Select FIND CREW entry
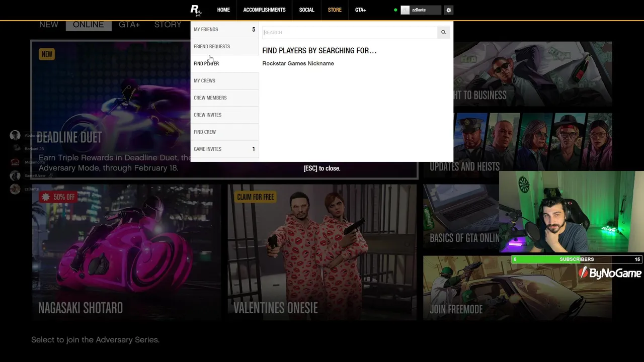 click(224, 132)
